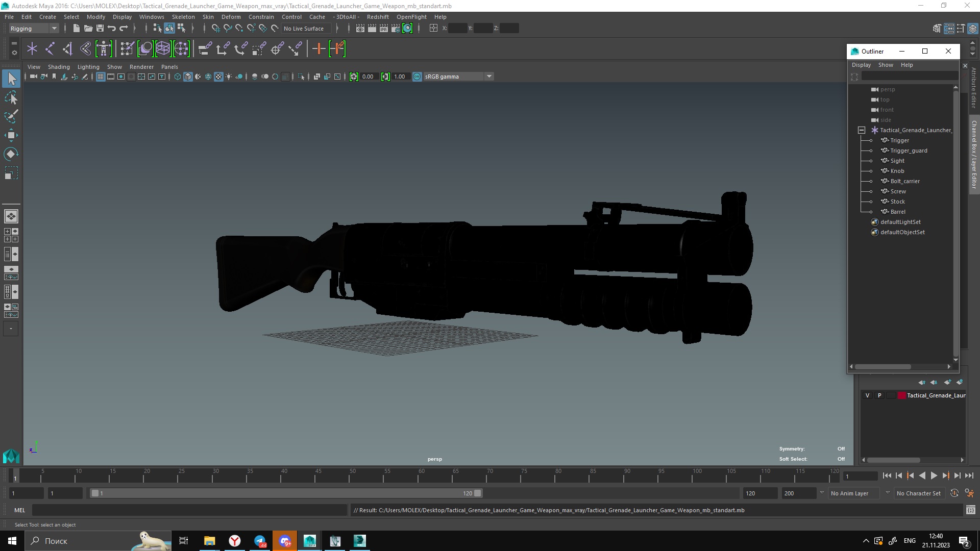This screenshot has width=980, height=551.
Task: Drag the timeline playhead marker
Action: click(x=15, y=477)
